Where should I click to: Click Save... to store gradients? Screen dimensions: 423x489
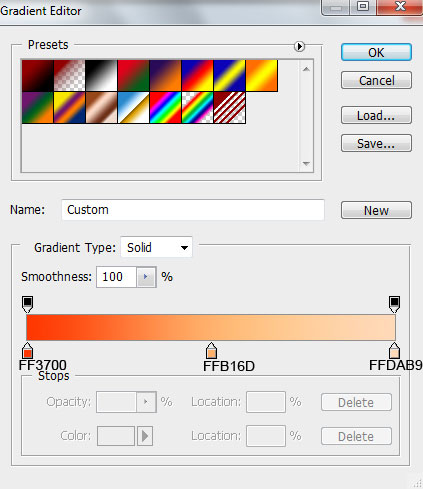coord(376,143)
